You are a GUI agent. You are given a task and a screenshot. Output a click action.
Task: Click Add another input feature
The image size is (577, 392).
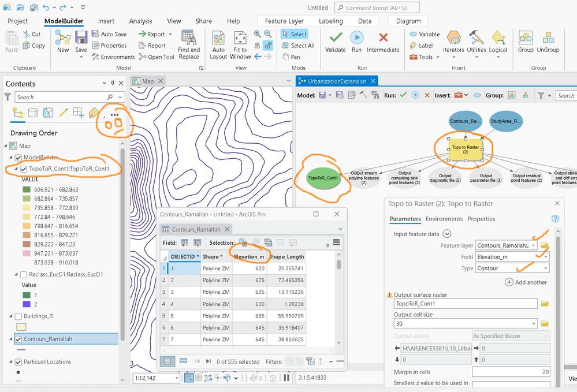click(526, 282)
